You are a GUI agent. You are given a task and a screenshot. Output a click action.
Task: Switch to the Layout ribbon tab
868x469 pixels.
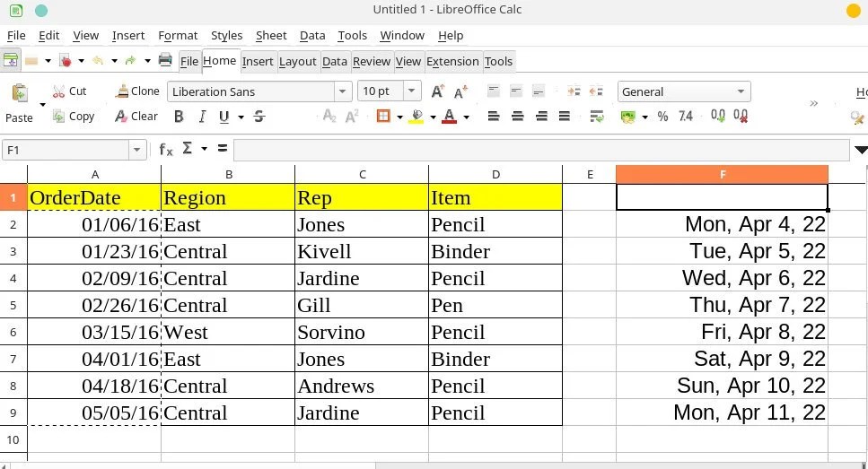tap(297, 61)
